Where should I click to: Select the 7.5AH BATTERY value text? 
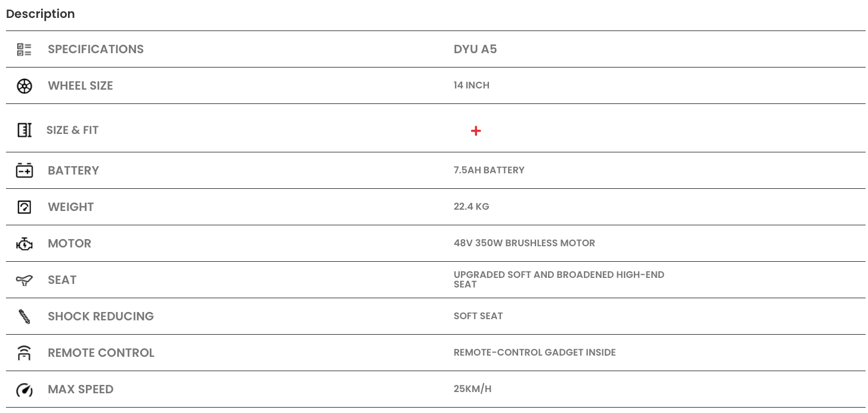tap(489, 170)
